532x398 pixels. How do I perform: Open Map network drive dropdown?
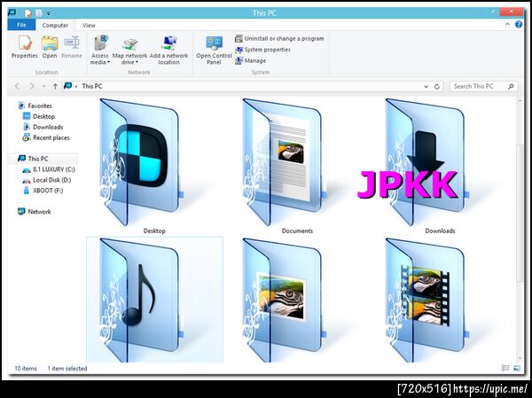pos(129,51)
